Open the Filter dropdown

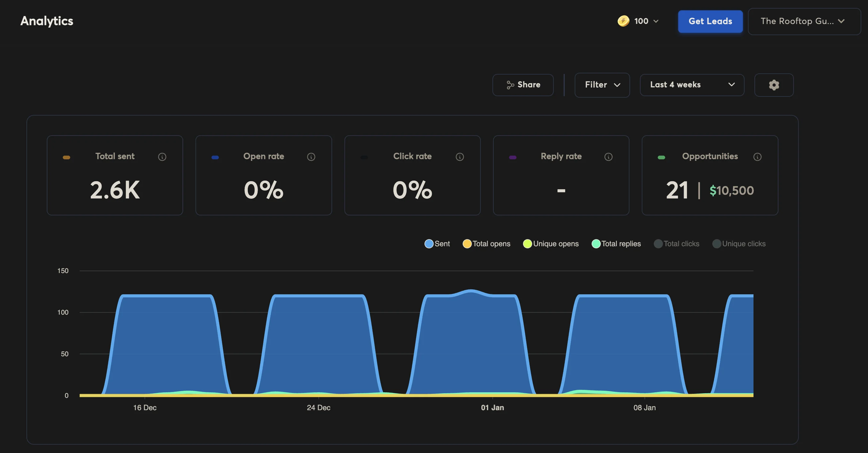(x=602, y=85)
